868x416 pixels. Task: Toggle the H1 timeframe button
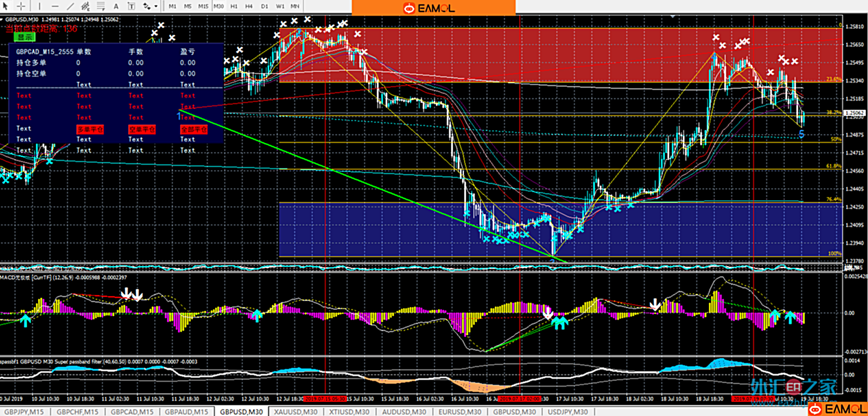[x=234, y=6]
